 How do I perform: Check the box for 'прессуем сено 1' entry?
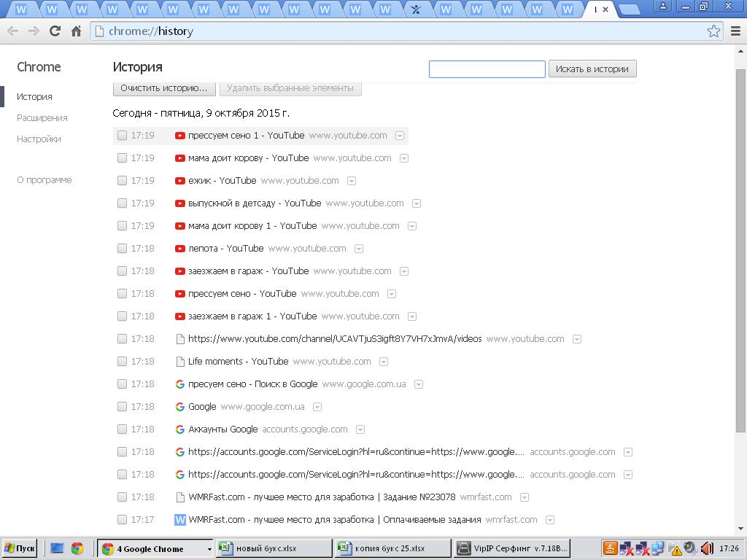122,135
